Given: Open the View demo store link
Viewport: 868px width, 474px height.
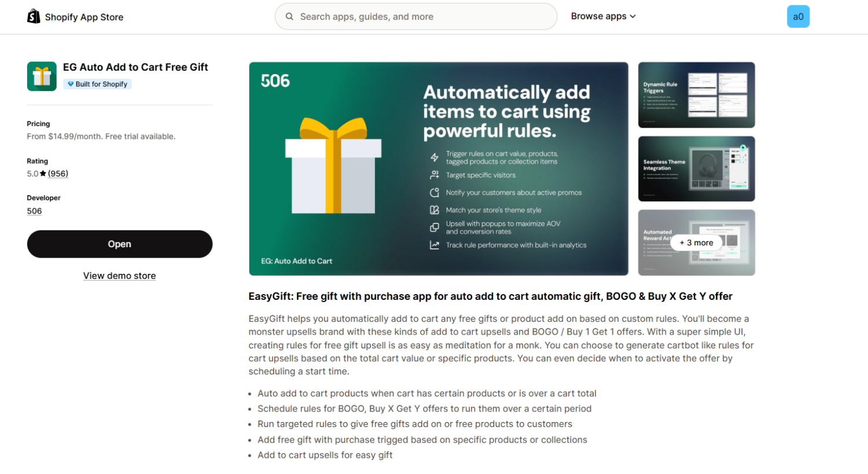Looking at the screenshot, I should click(x=119, y=275).
